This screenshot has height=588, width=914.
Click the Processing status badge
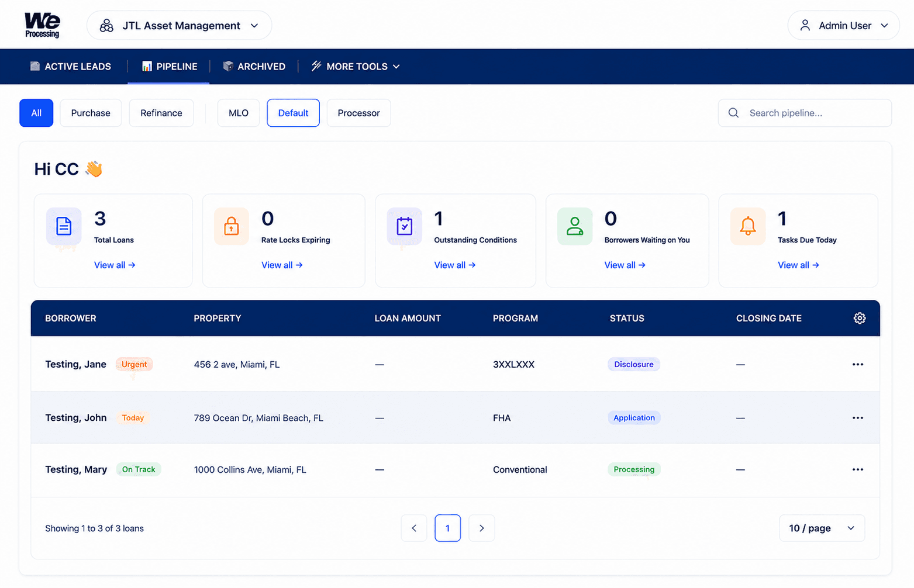[x=634, y=469]
